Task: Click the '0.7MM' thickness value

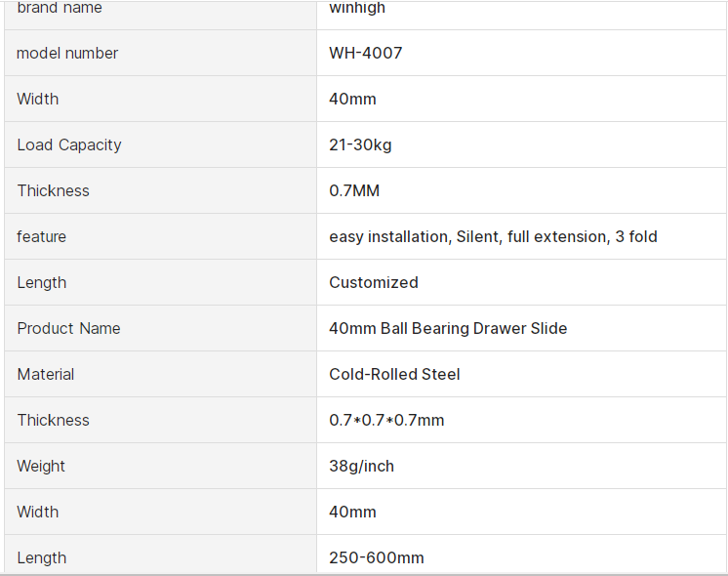Action: (354, 191)
